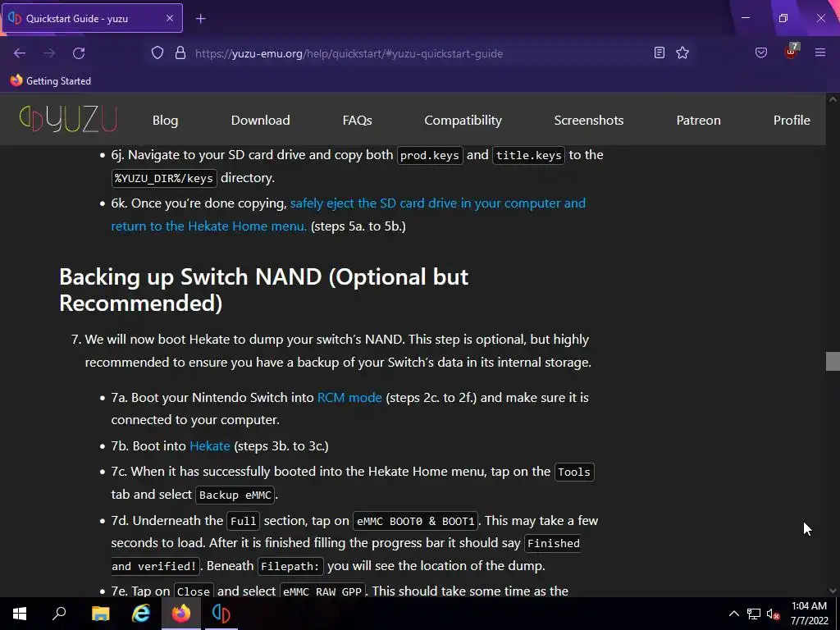The image size is (840, 630).
Task: Click the yuzu logo in the site header
Action: [68, 119]
